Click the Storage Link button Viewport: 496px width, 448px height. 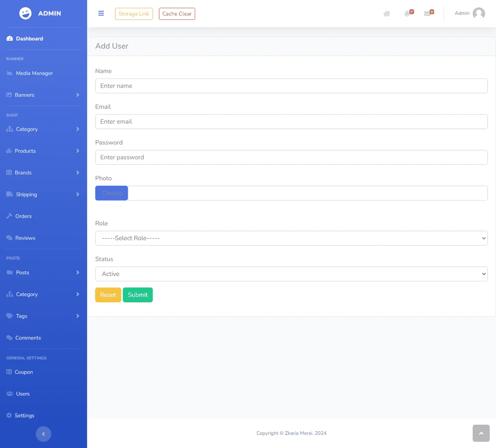134,14
